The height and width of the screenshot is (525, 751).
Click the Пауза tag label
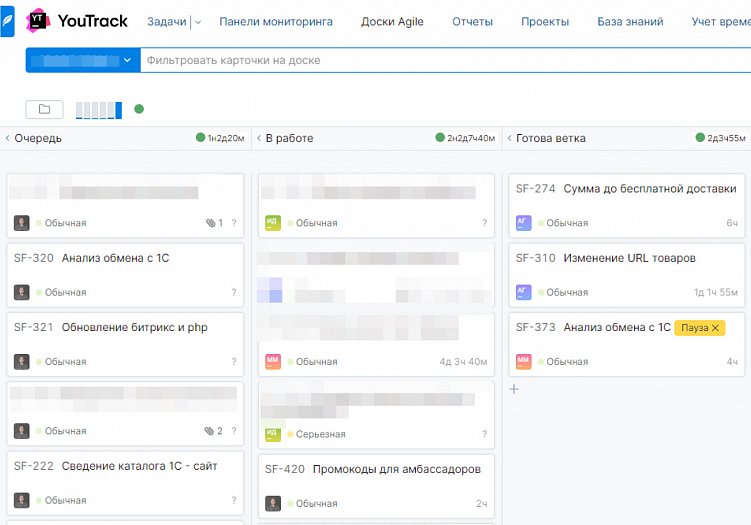[x=694, y=328]
